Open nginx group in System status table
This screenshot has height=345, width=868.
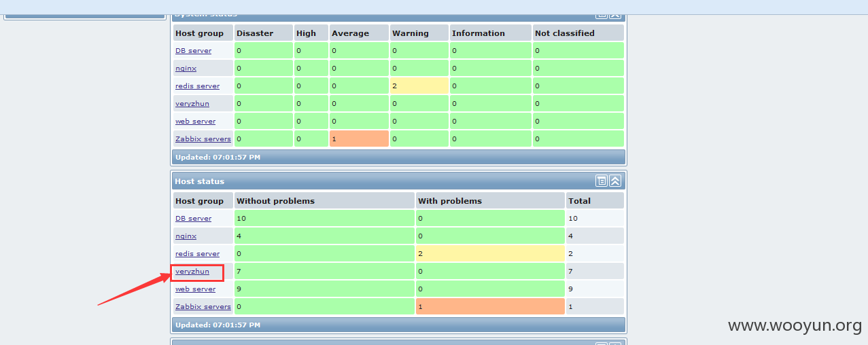click(186, 69)
